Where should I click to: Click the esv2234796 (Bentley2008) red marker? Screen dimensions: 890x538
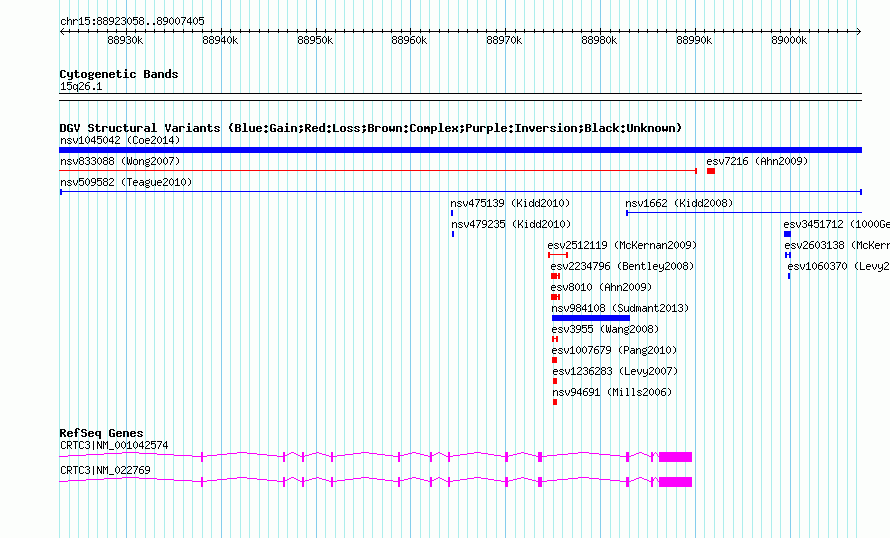556,276
